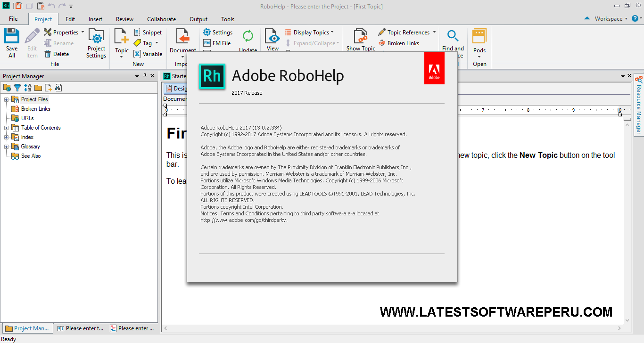Viewport: 644px width, 343px height.
Task: Open the File tab
Action: (x=13, y=19)
